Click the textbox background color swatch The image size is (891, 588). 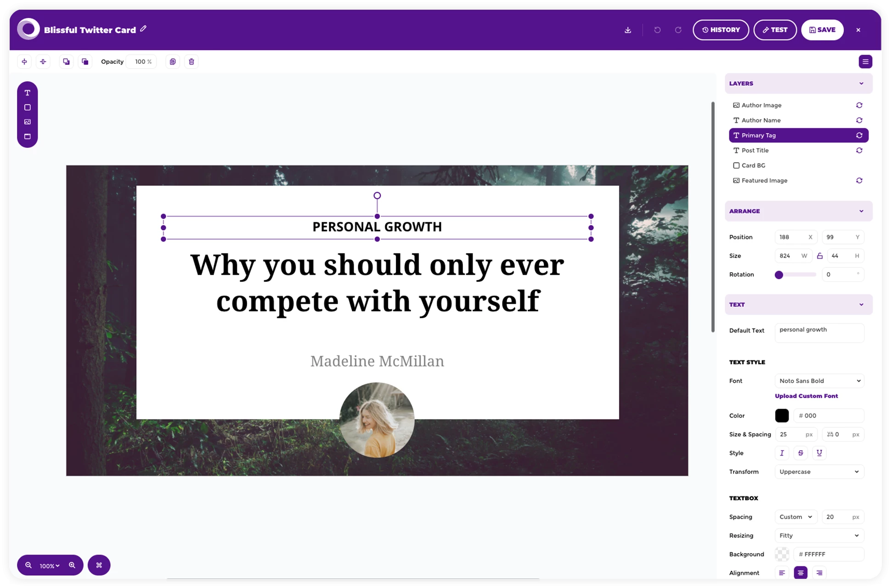coord(782,554)
